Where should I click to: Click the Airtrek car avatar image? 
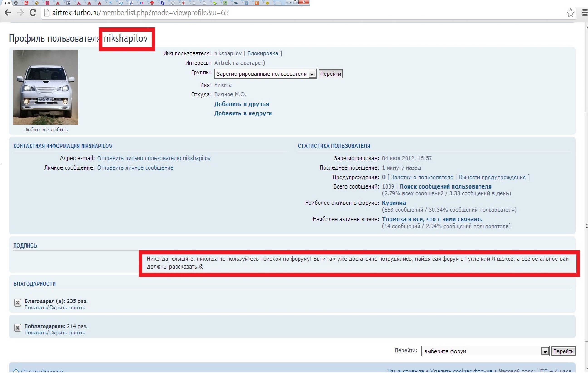tap(46, 87)
